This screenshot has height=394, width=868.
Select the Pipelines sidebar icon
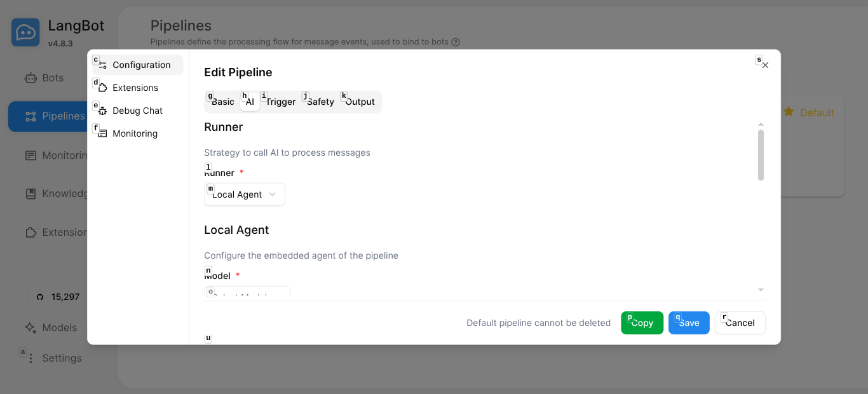click(x=30, y=116)
